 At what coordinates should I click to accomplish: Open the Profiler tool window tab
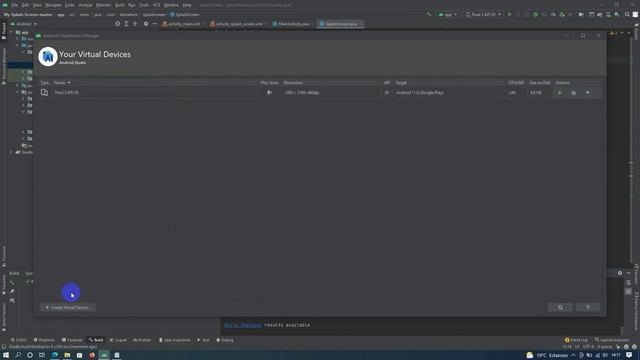coord(142,340)
